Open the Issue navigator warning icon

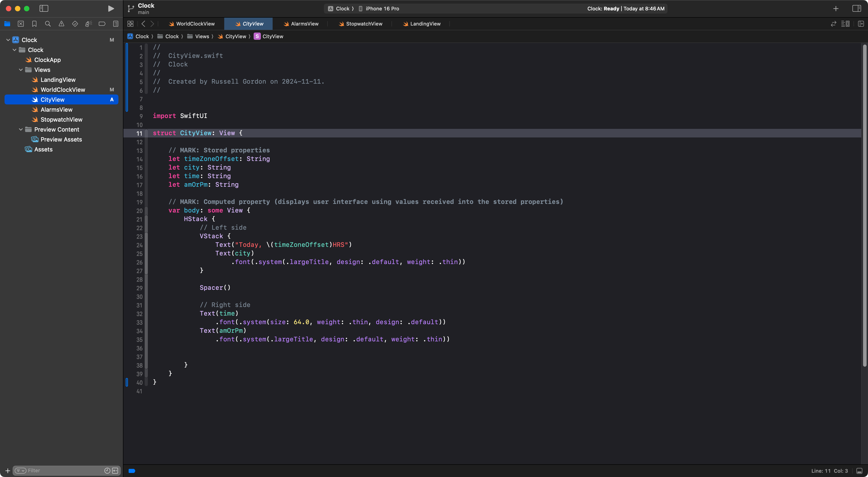[x=61, y=24]
